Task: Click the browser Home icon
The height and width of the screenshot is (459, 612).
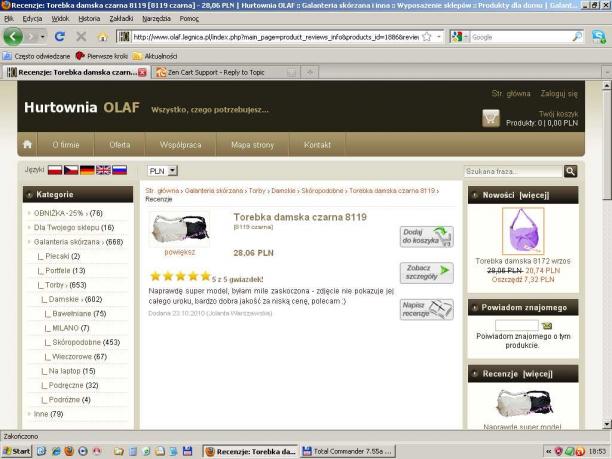Action: tap(103, 37)
